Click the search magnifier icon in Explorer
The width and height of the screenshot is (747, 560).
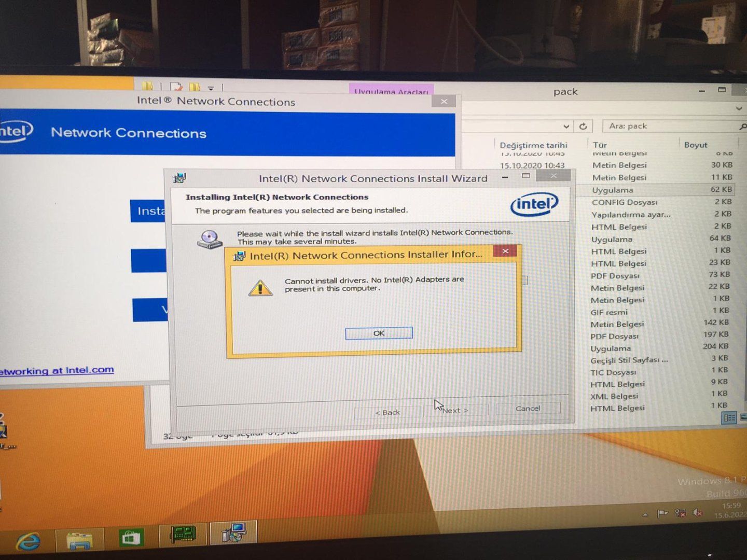tap(742, 126)
